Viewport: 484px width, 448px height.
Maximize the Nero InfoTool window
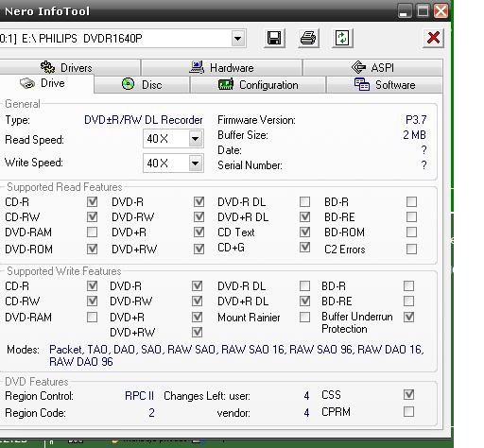click(423, 11)
